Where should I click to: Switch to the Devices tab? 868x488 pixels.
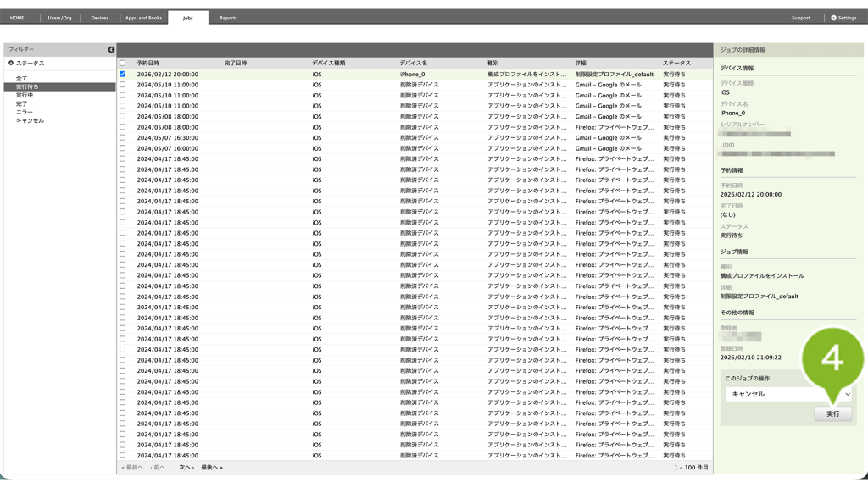tap(99, 18)
